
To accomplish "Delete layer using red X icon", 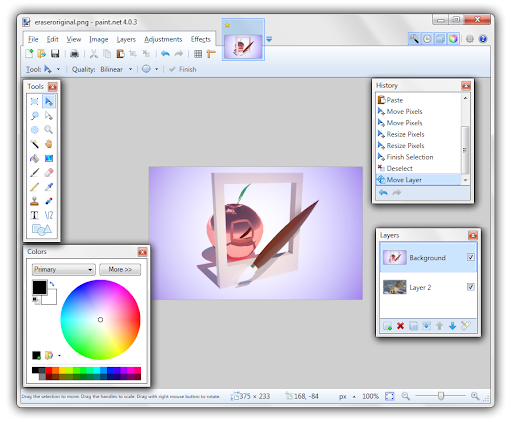I will [x=400, y=326].
